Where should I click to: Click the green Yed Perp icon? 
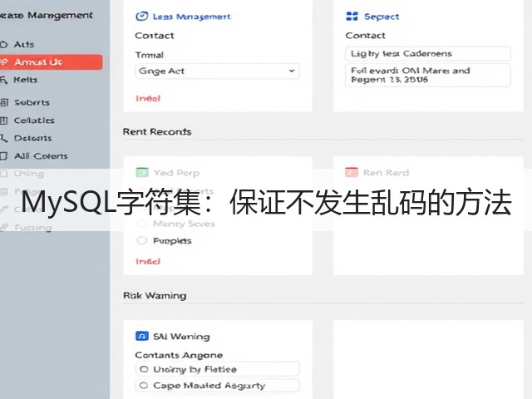coord(142,172)
